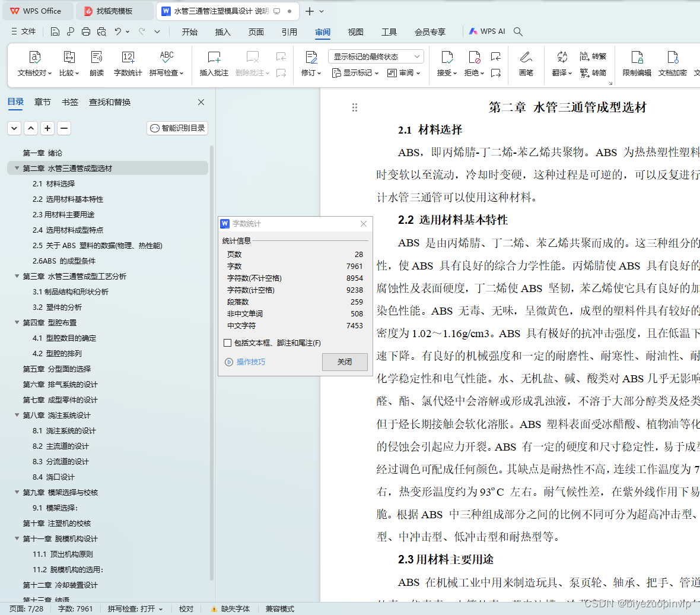This screenshot has height=615, width=700.
Task: Open the 页面 ribbon tab
Action: point(256,31)
